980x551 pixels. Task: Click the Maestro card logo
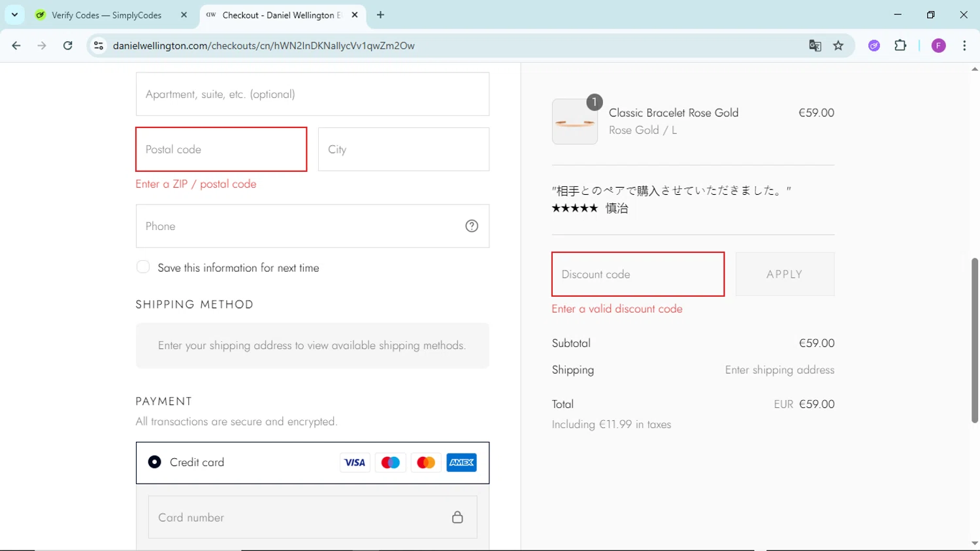[391, 463]
